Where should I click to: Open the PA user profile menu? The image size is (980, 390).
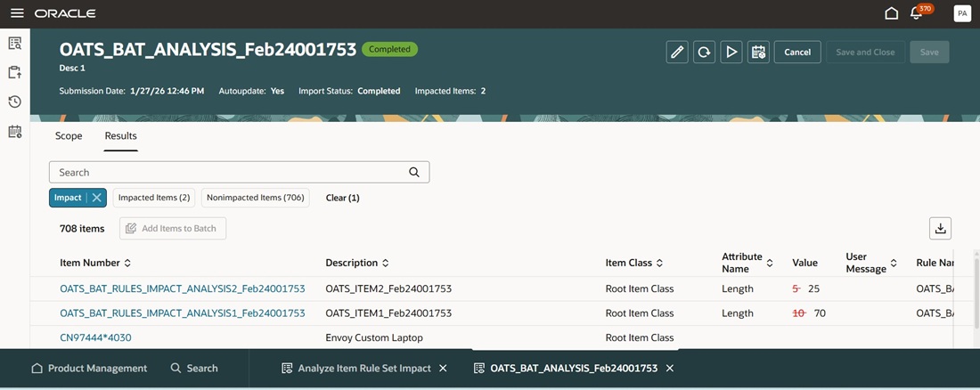click(x=962, y=13)
